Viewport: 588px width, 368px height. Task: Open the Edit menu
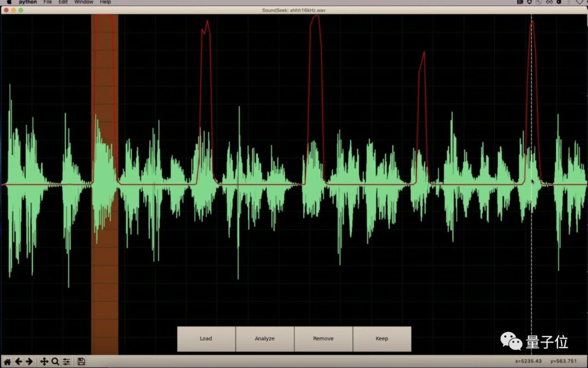(x=63, y=2)
